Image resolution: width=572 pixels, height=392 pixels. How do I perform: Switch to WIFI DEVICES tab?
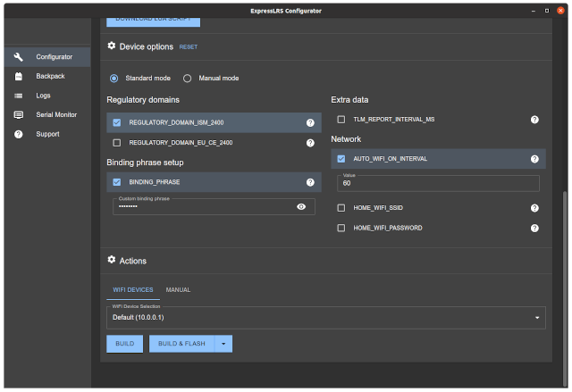point(133,290)
